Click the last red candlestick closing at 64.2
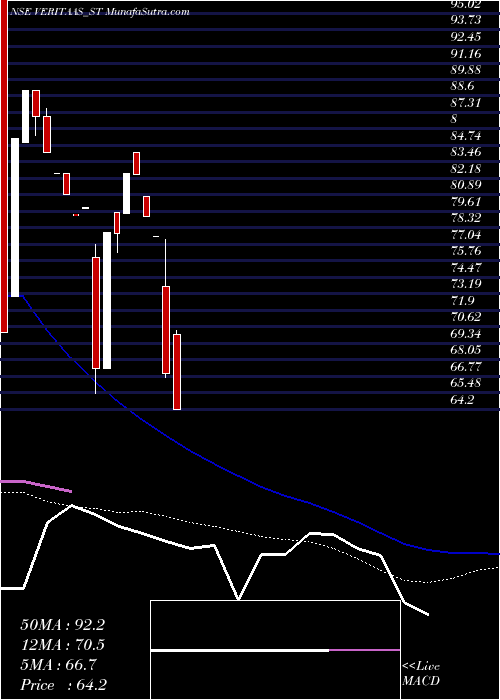This screenshot has height=700, width=500. pos(177,371)
